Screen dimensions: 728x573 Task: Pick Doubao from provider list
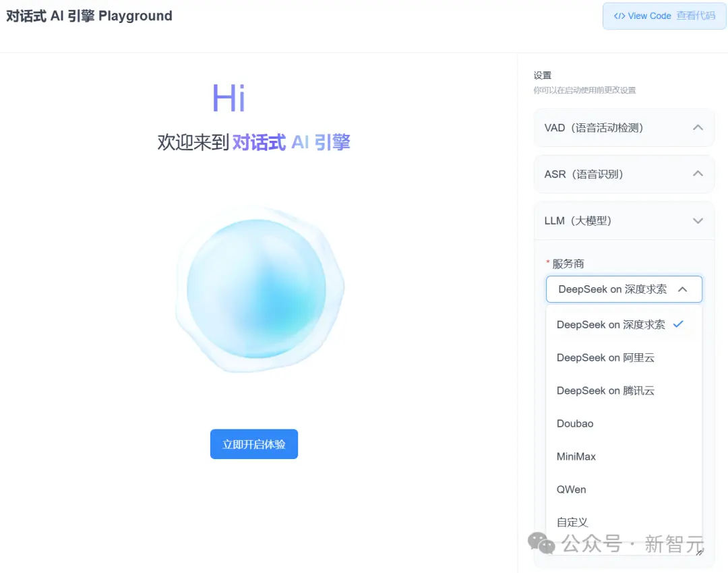point(624,423)
